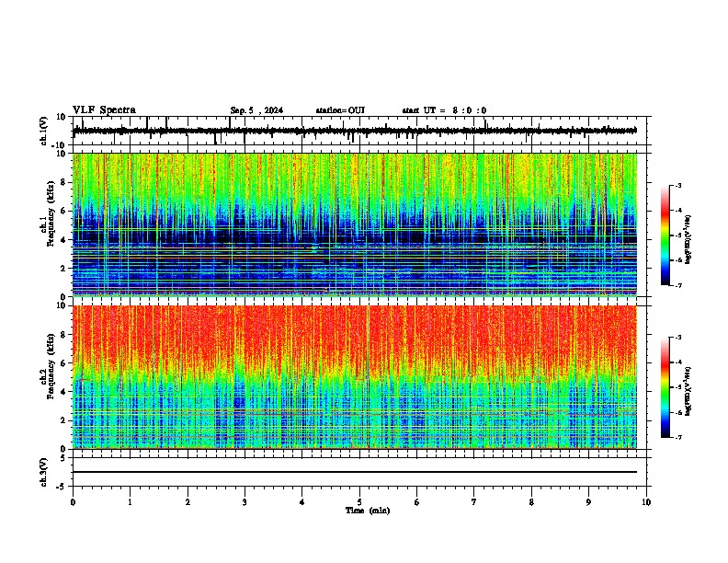
Task: Click the time axis tick label 5
Action: [359, 502]
